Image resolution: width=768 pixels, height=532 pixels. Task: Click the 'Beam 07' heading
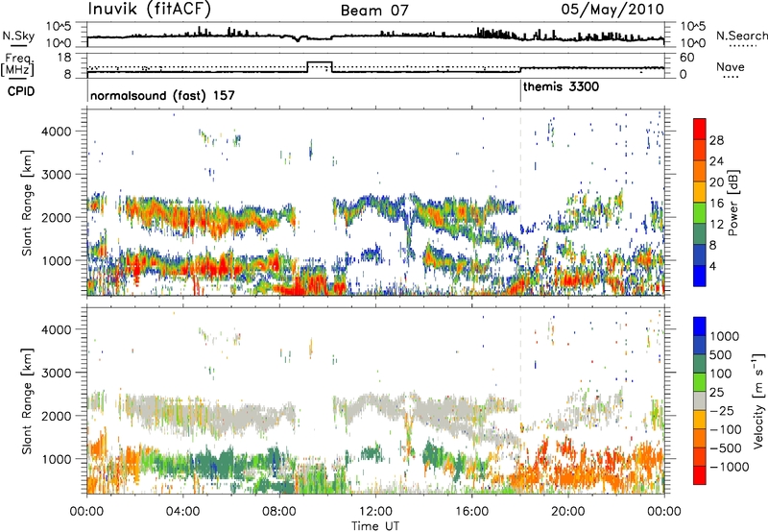pos(374,10)
